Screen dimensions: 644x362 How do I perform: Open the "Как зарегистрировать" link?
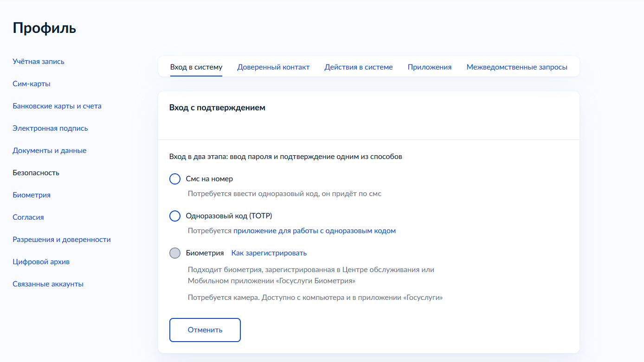coord(269,253)
